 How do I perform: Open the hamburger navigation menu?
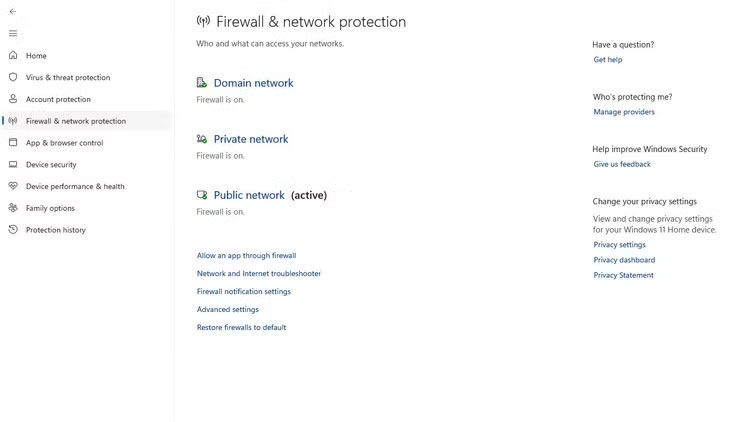pos(13,33)
